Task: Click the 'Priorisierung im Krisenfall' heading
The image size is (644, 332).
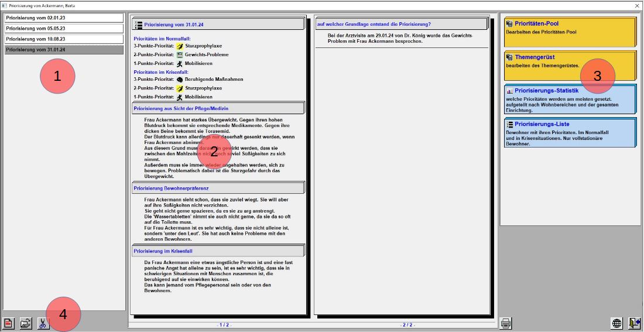Action: click(x=218, y=251)
